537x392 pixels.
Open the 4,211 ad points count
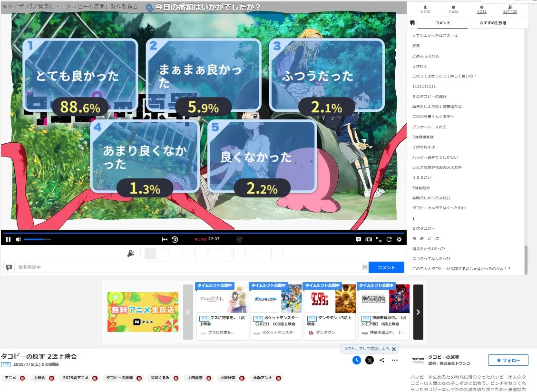(481, 9)
